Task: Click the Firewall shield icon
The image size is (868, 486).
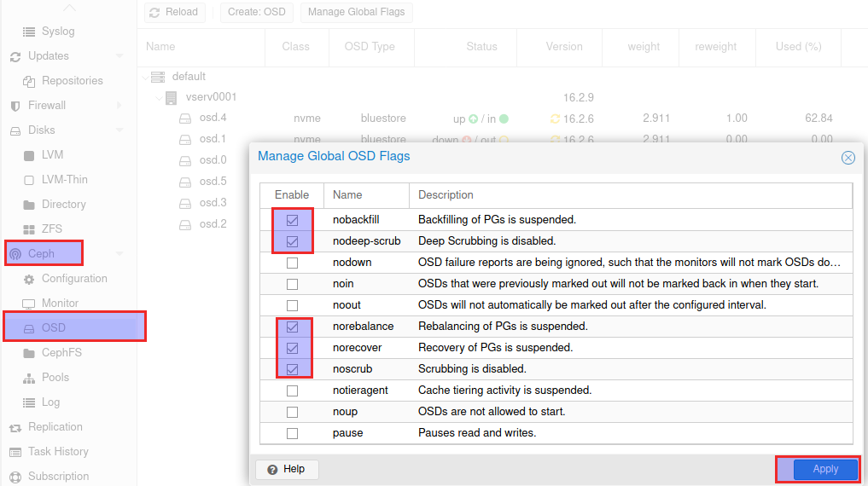Action: (x=15, y=106)
